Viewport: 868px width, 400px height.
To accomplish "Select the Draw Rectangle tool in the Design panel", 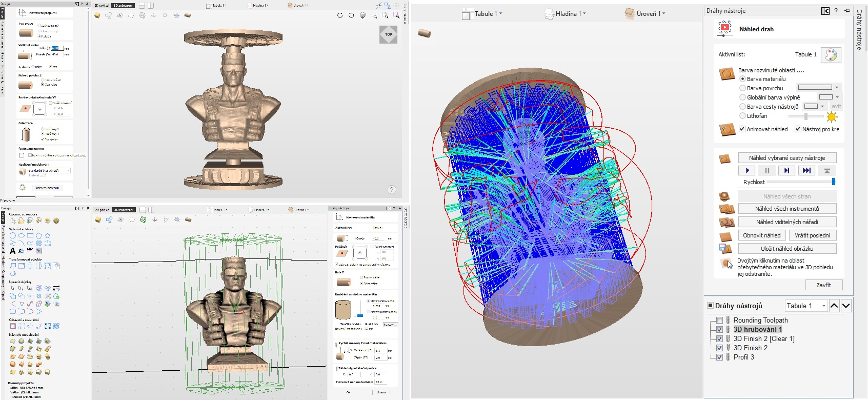I will (x=30, y=236).
